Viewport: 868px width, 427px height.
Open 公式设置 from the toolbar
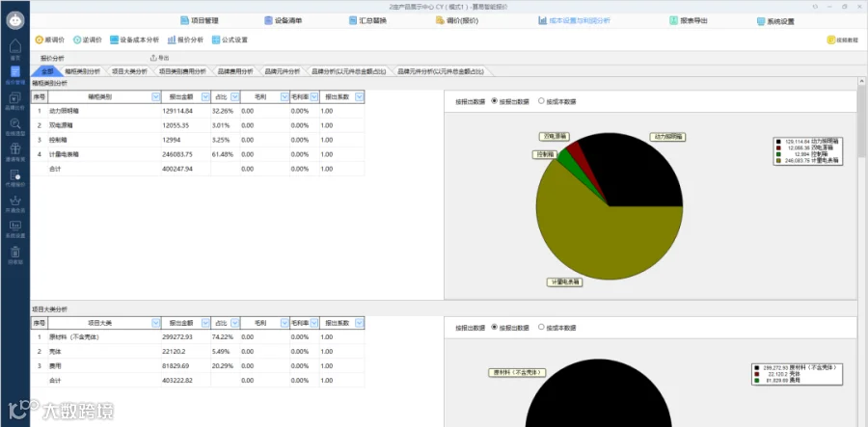tap(230, 40)
